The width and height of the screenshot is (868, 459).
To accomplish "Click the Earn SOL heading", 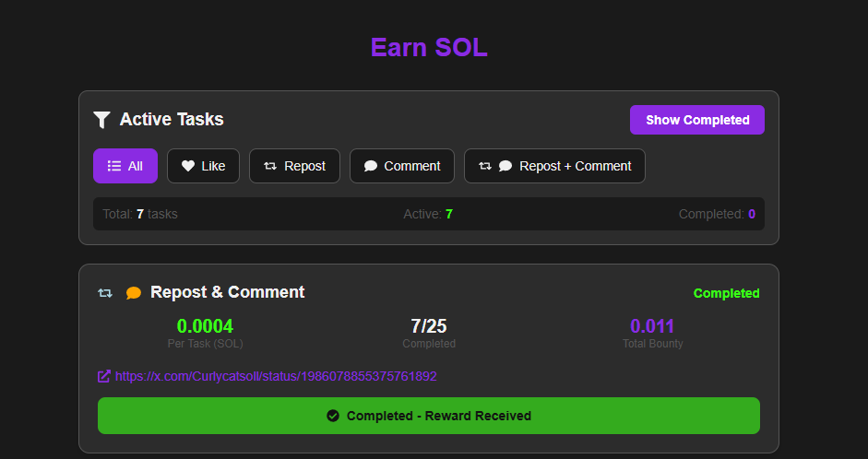I will (429, 48).
